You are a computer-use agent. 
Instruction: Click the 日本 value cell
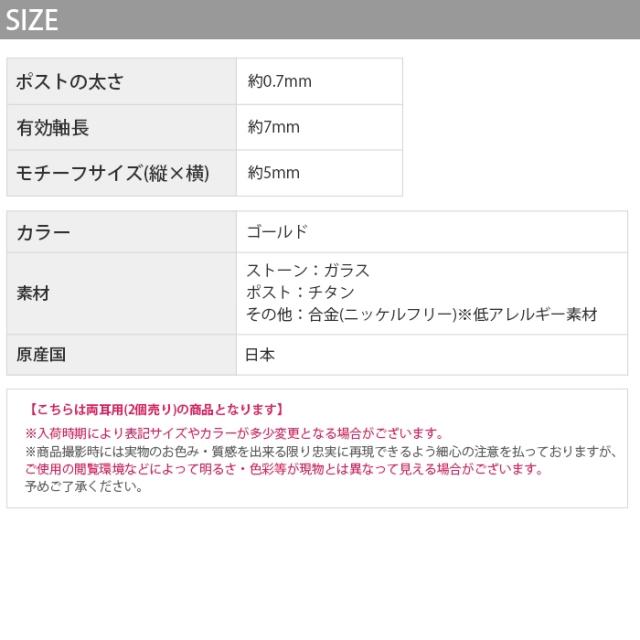[x=260, y=354]
